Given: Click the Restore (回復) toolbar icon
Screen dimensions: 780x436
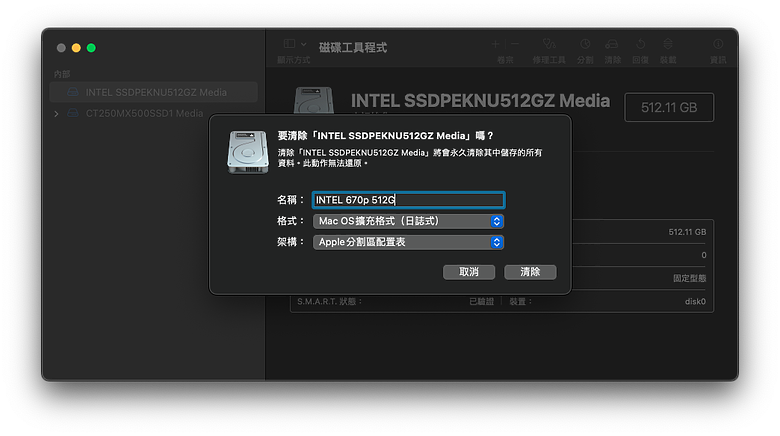Looking at the screenshot, I should click(640, 44).
